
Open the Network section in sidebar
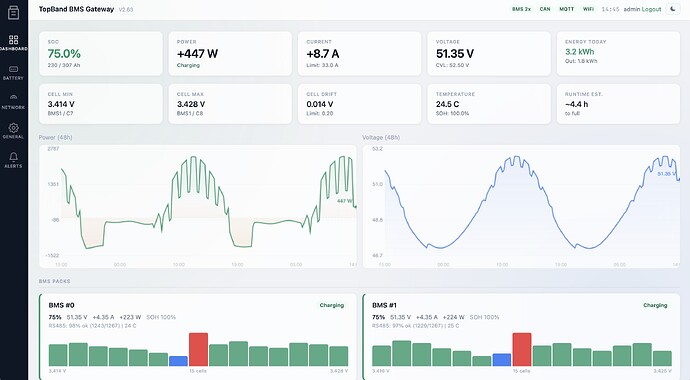click(14, 102)
